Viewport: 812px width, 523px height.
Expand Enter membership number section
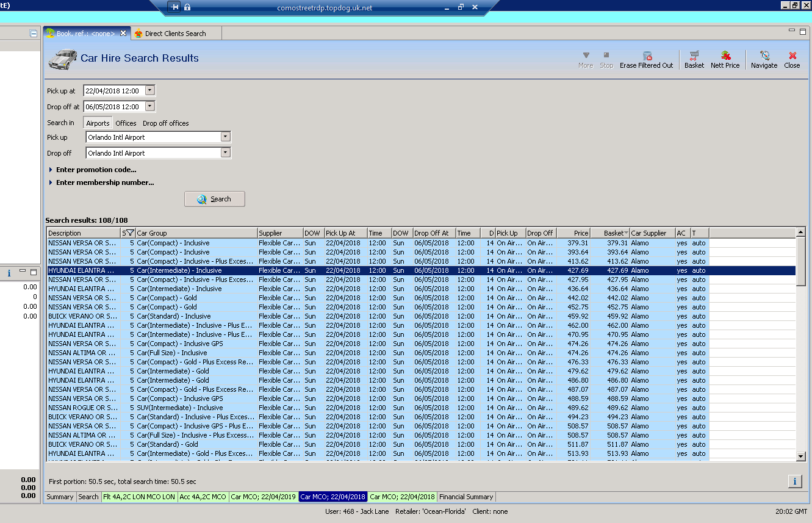pyautogui.click(x=101, y=182)
